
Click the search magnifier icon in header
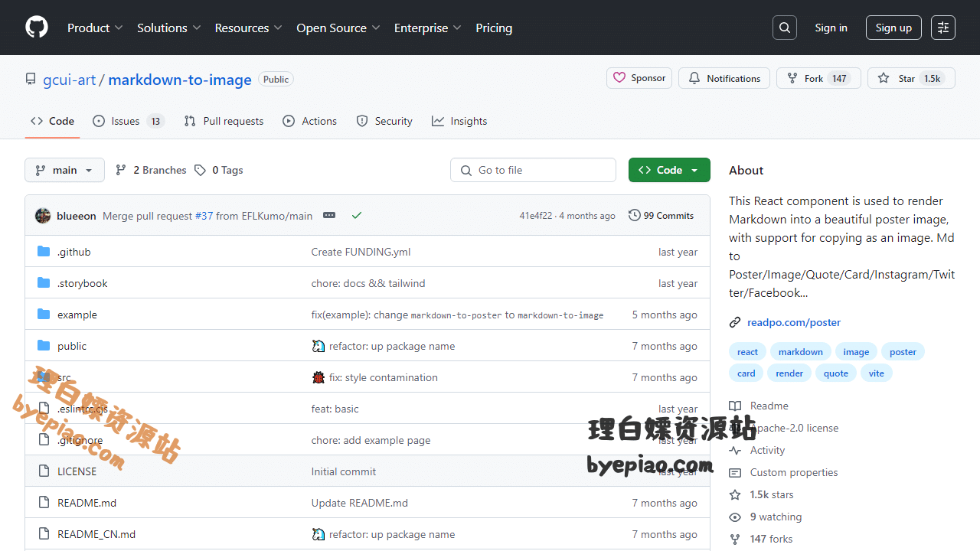[x=785, y=28]
